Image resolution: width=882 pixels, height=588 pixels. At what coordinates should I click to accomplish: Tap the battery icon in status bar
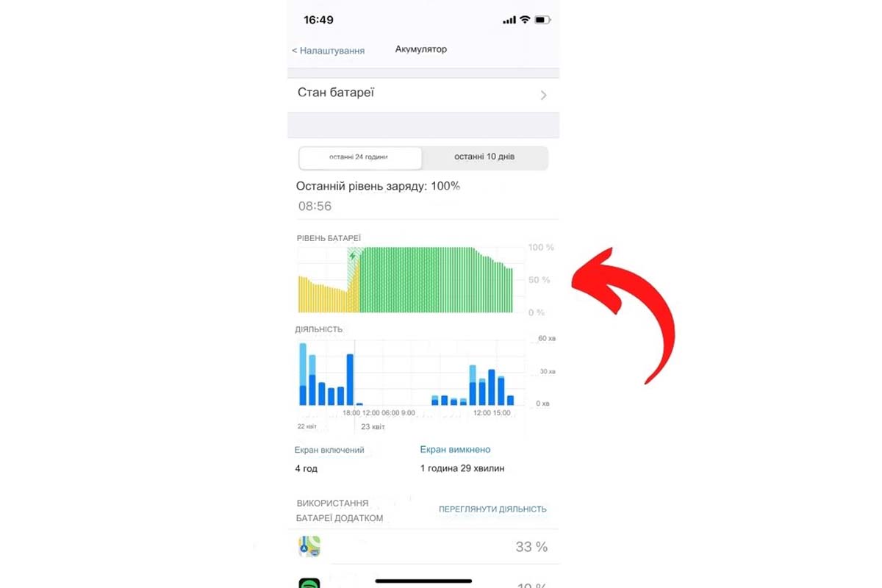coord(543,20)
